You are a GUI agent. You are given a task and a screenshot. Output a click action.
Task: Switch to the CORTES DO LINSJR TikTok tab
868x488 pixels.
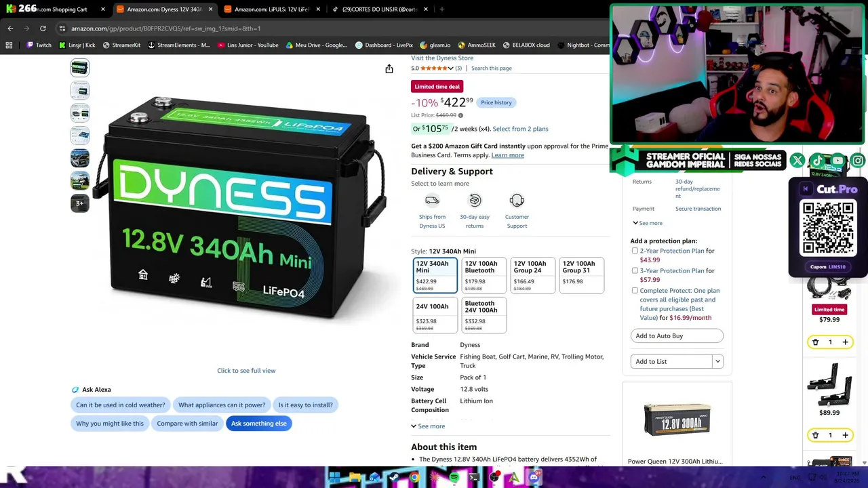click(x=378, y=9)
